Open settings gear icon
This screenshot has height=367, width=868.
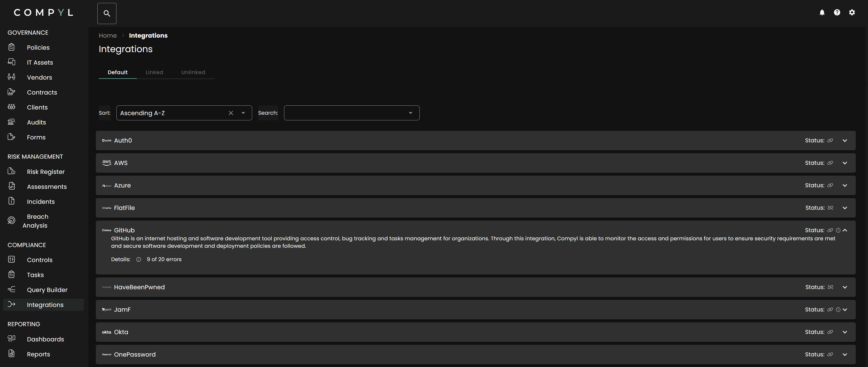click(852, 12)
